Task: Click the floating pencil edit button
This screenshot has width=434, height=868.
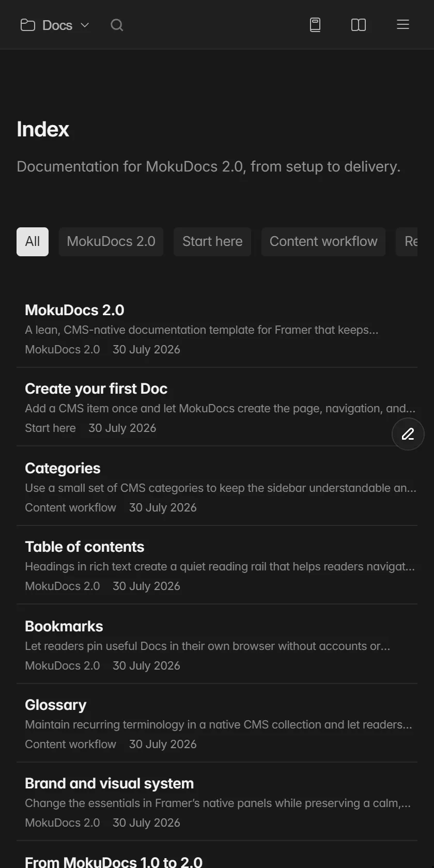Action: (x=408, y=434)
